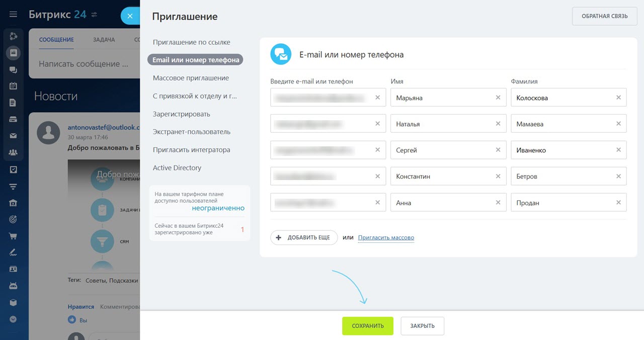
Task: Click the Добавить еще button
Action: coord(304,237)
